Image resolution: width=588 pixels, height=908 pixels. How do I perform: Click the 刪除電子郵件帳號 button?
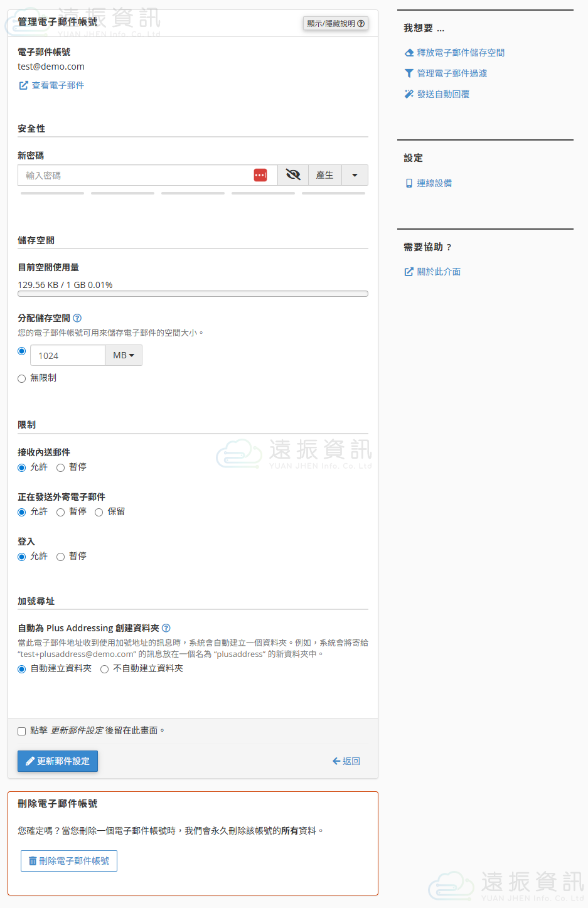click(x=69, y=861)
